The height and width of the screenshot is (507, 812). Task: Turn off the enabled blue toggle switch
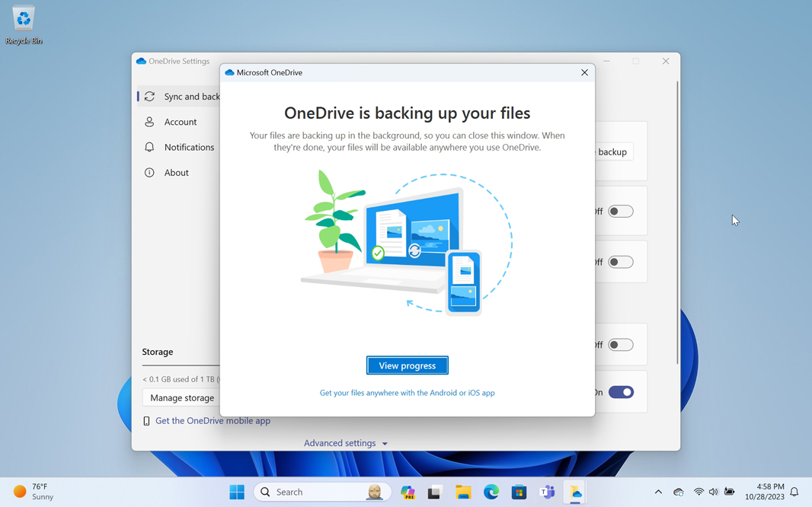click(621, 393)
